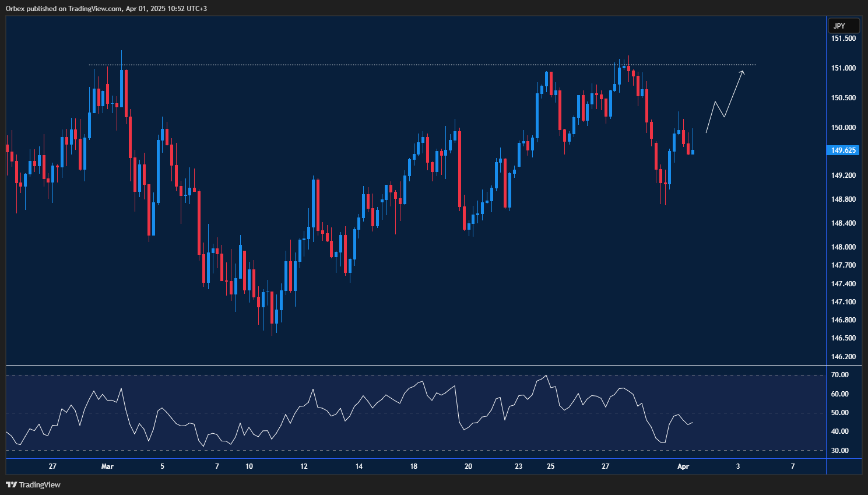Screen dimensions: 868x495
Task: Click the tip of the white projection arrow
Action: point(743,71)
